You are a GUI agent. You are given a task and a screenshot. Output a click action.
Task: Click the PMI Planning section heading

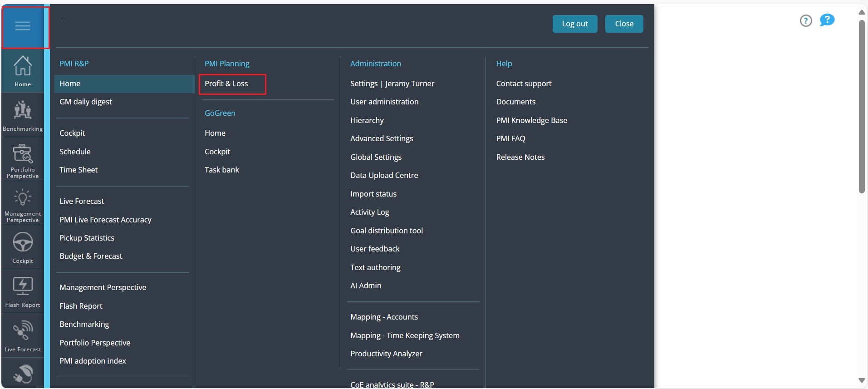click(227, 64)
